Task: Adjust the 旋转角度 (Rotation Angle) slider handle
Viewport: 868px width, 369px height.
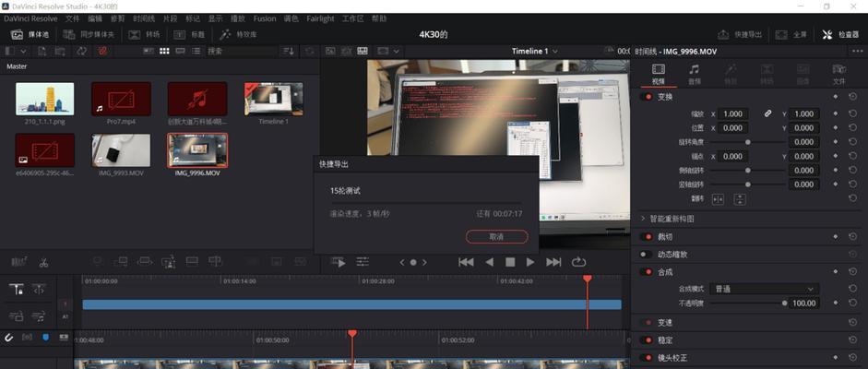Action: (x=748, y=142)
